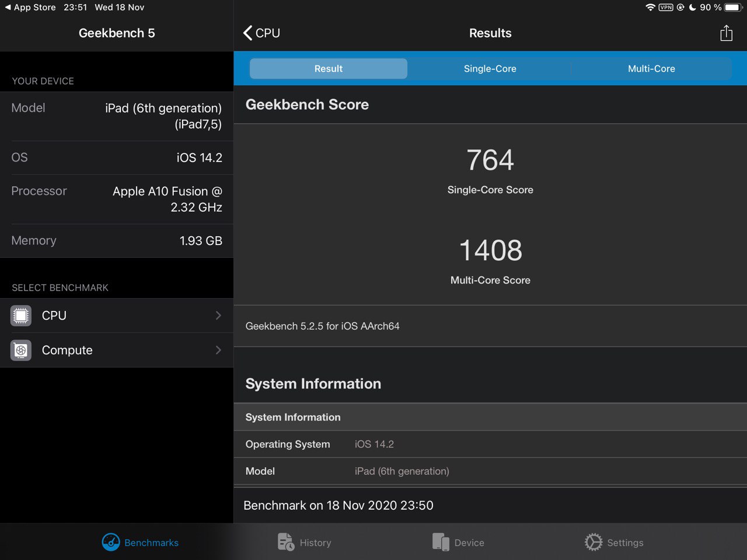Switch to the Multi-Core tab
The image size is (747, 560).
coord(651,68)
